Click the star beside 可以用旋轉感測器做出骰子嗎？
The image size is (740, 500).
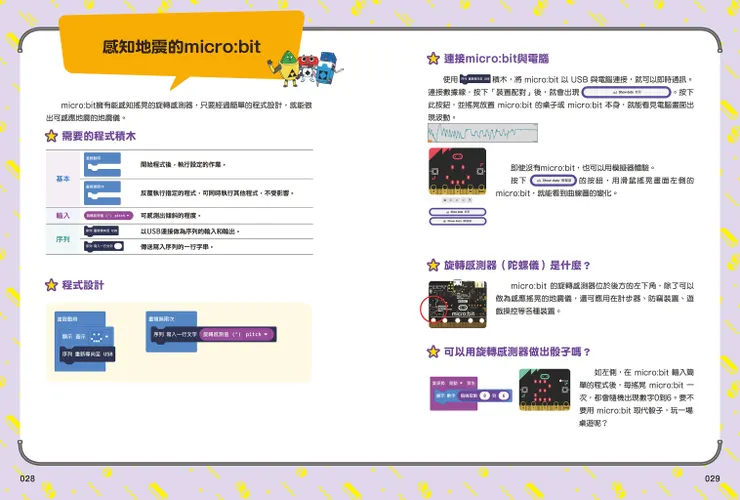pos(433,352)
